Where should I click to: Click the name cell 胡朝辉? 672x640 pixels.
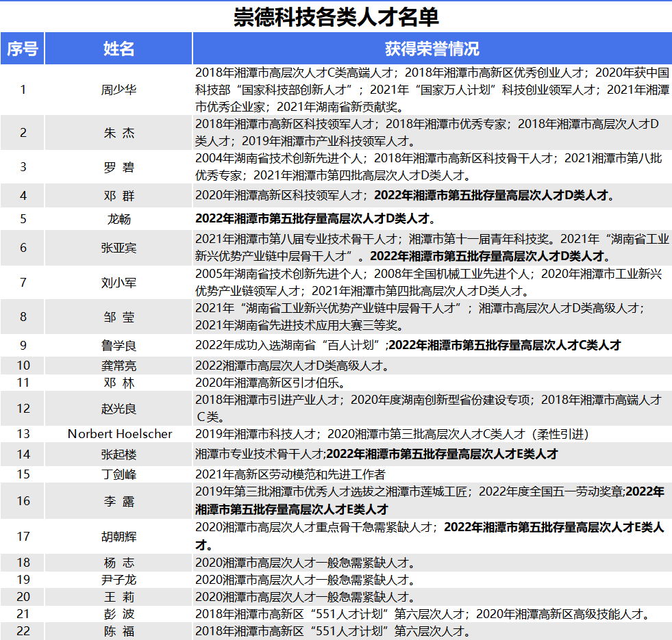click(119, 536)
